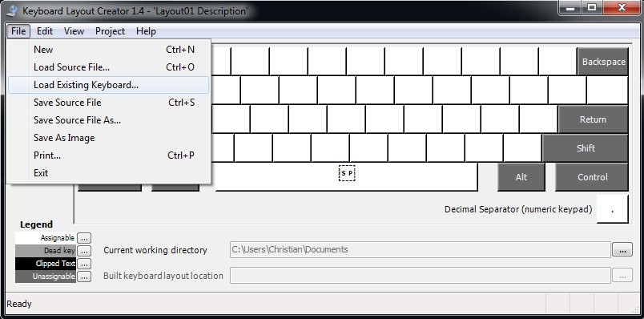Open the View menu
Screen dimensions: 644x319
click(x=74, y=31)
